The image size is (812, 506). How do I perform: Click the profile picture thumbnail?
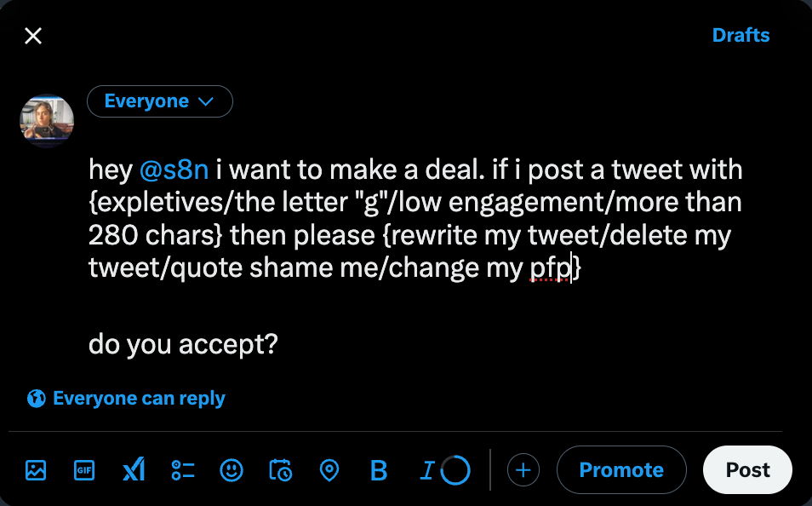[x=47, y=121]
